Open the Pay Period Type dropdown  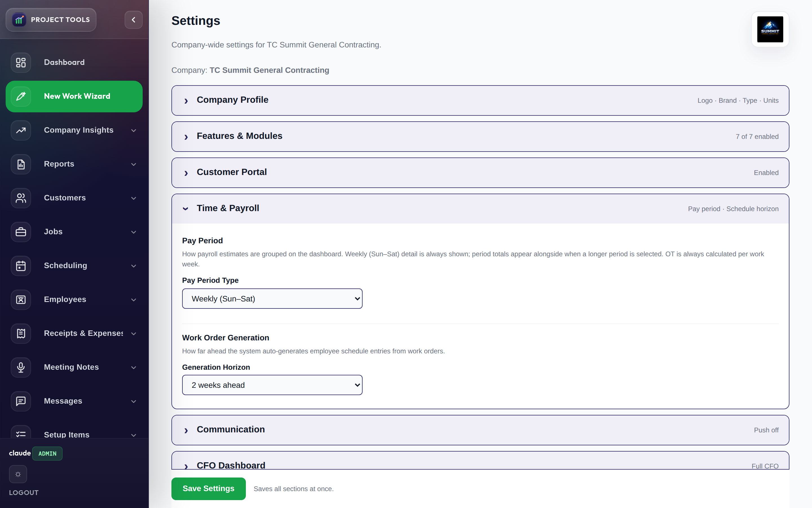[272, 299]
